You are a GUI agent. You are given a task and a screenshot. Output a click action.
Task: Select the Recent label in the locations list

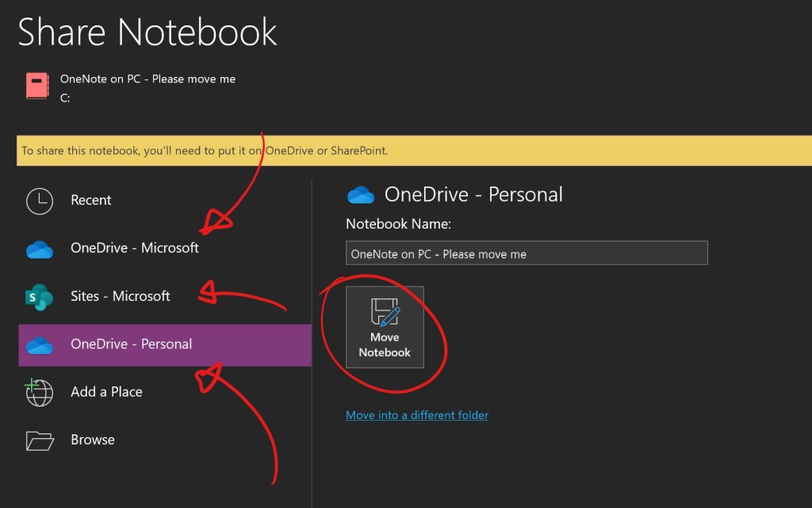(x=91, y=200)
